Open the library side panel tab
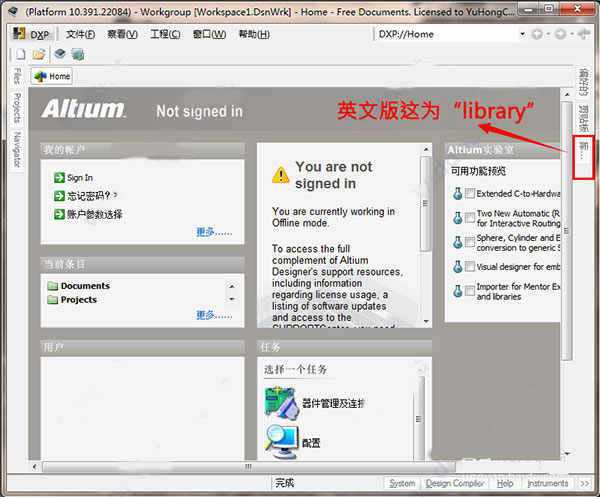Screen dimensions: 600x497 click(584, 157)
